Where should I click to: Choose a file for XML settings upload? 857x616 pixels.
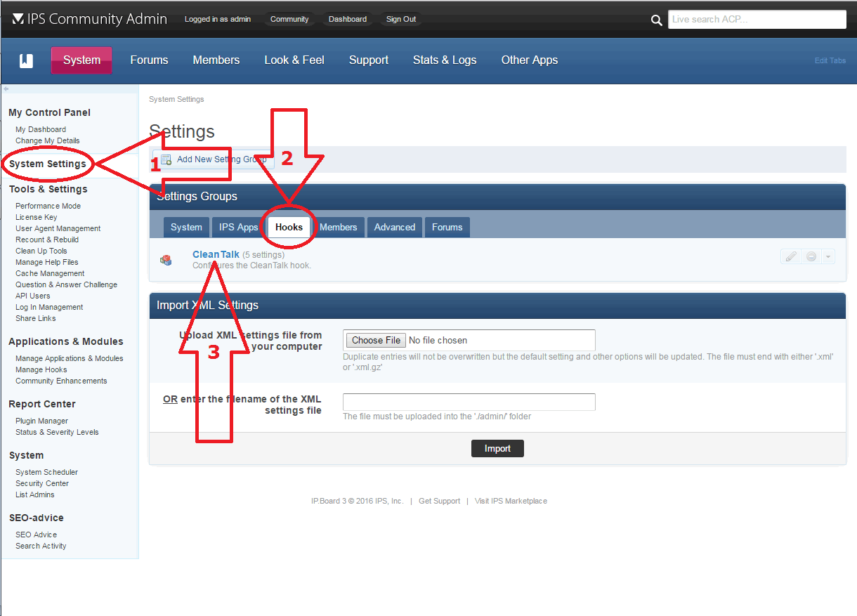pos(375,340)
